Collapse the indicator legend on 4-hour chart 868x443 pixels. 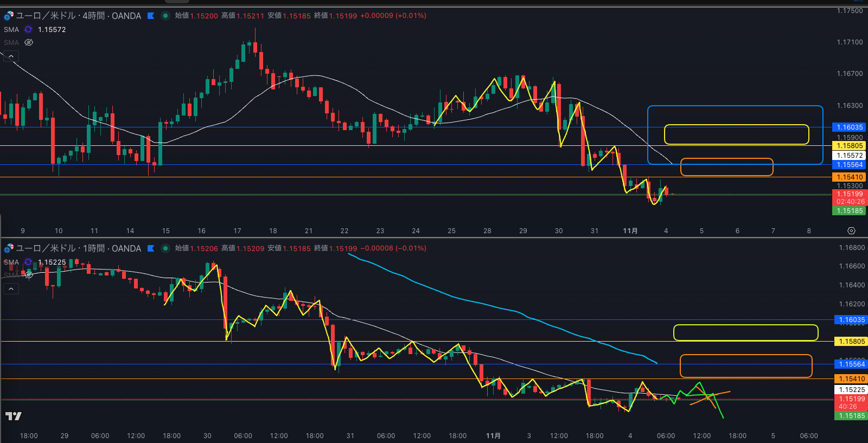[x=11, y=56]
